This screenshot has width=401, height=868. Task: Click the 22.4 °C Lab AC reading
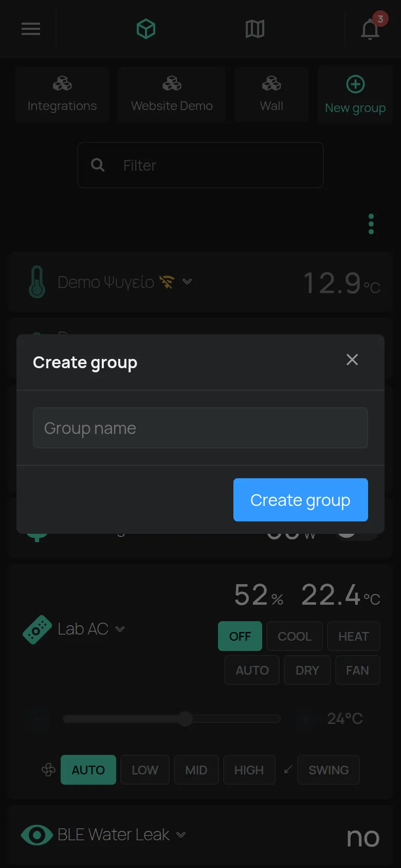[341, 595]
